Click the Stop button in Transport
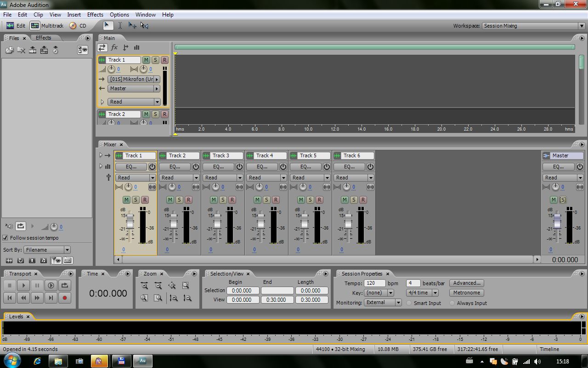Viewport: 588px width, 368px height. tap(10, 286)
